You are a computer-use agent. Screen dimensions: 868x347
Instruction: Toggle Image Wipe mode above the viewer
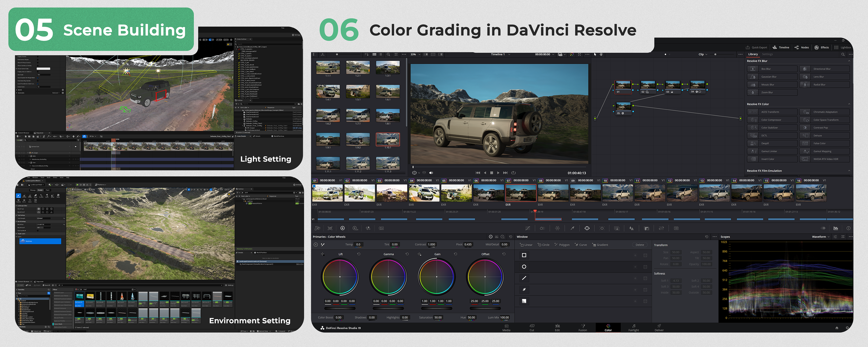coord(426,54)
